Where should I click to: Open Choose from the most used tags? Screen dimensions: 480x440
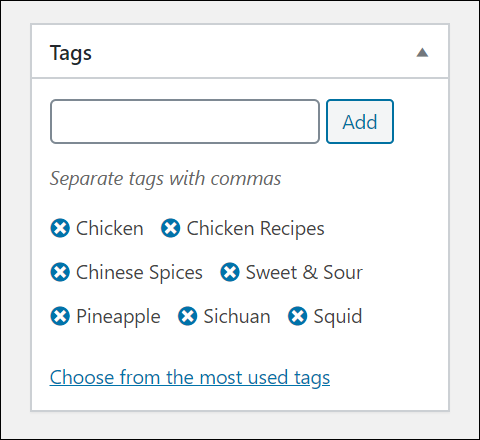tap(190, 377)
